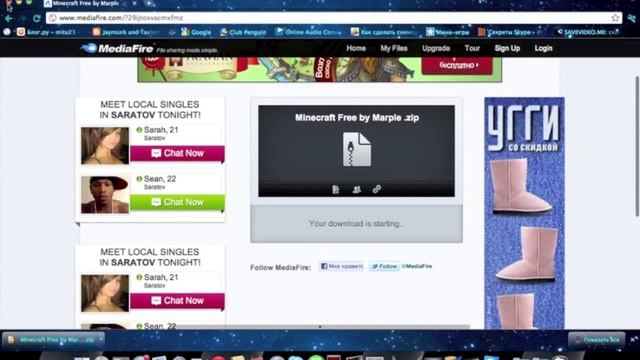Screen dimensions: 640x360
Task: Open the dropdown arrow next to the downloaded zip file
Action: click(101, 339)
